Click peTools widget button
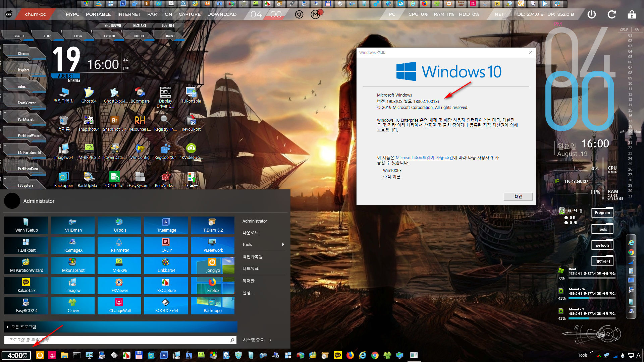The image size is (644, 362). pyautogui.click(x=602, y=245)
